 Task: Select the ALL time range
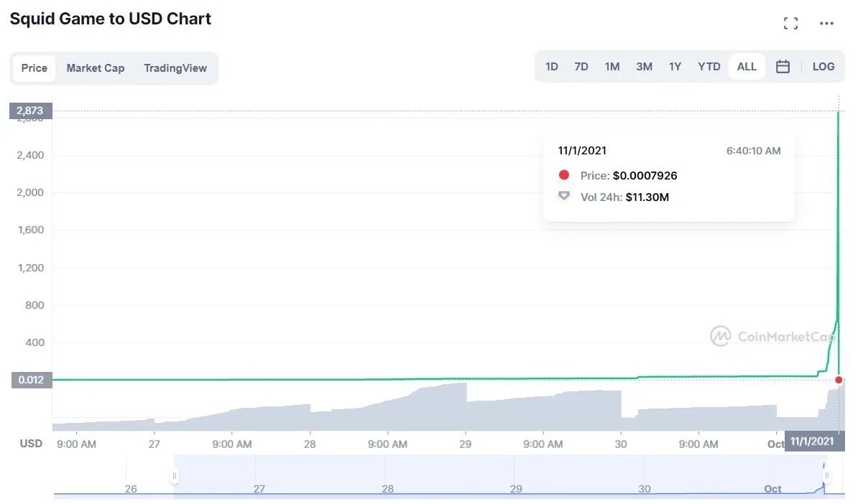[747, 67]
